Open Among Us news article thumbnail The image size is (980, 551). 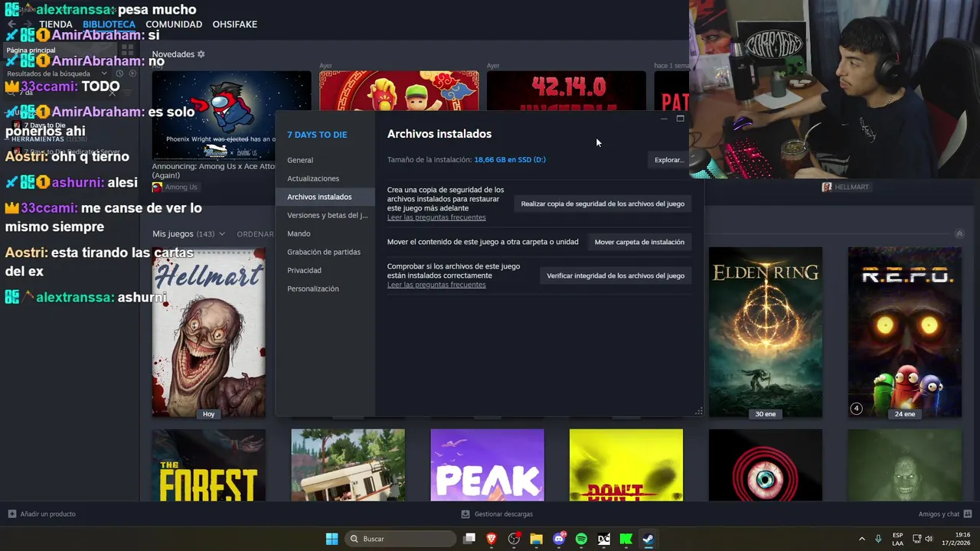tap(231, 115)
